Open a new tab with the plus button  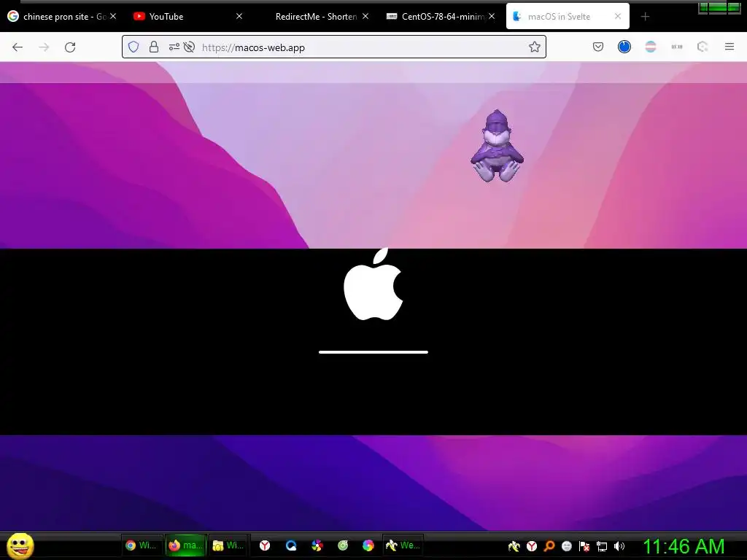point(645,17)
